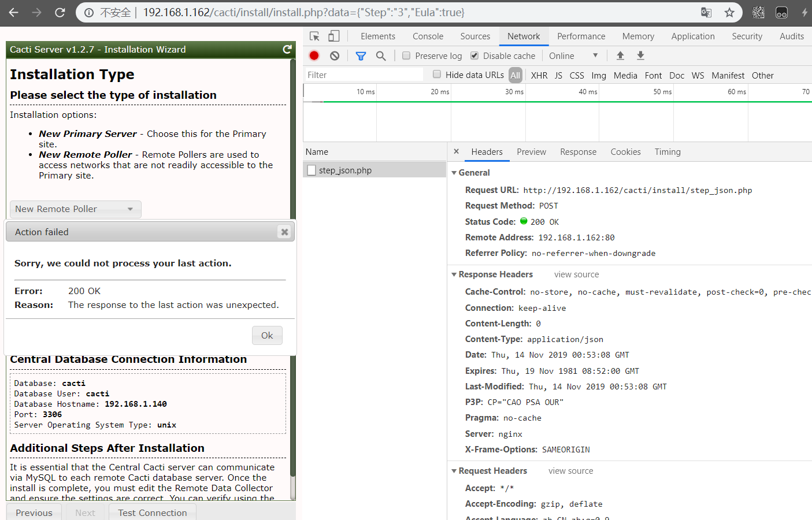The width and height of the screenshot is (812, 520).
Task: Activate the DevTools inspect element picker
Action: click(x=314, y=36)
